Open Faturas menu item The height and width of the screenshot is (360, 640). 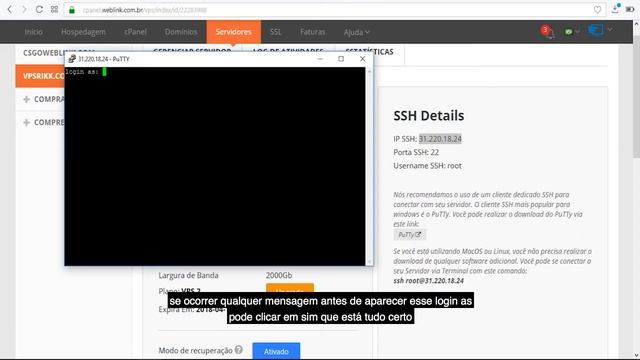tap(313, 32)
